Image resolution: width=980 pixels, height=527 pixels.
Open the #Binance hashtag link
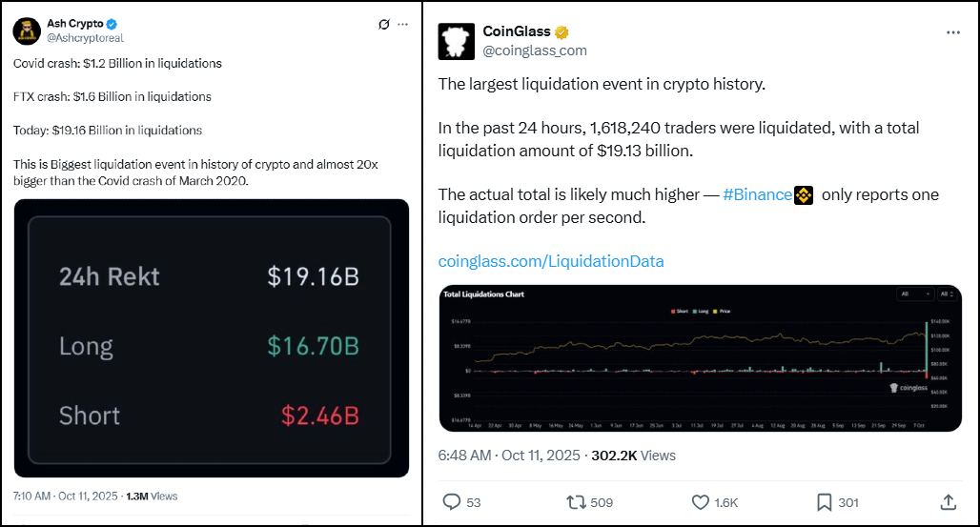[x=757, y=194]
